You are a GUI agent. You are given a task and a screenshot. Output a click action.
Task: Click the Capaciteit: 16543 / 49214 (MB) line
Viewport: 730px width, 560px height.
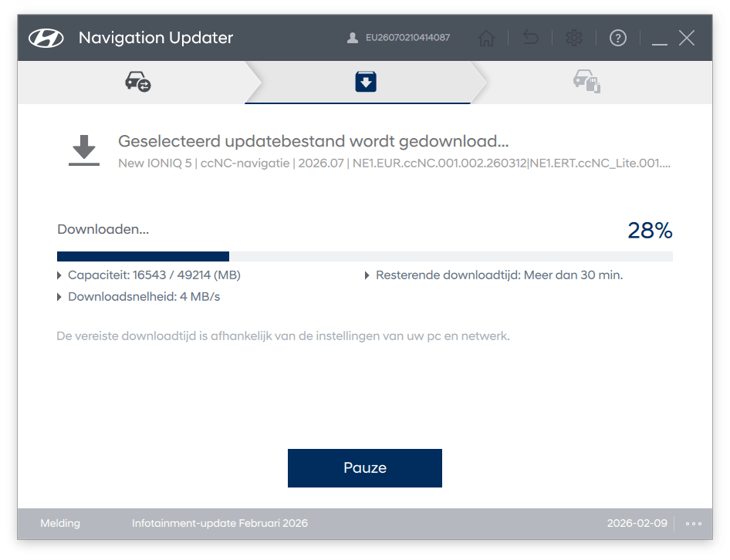[x=154, y=275]
